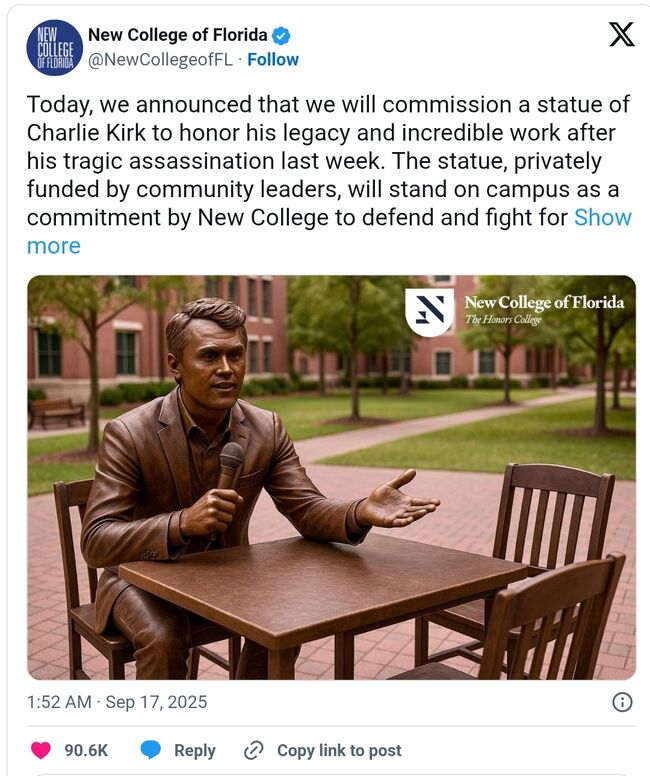This screenshot has height=776, width=650.
Task: Click the @NewCollegeofFL handle
Action: 160,60
